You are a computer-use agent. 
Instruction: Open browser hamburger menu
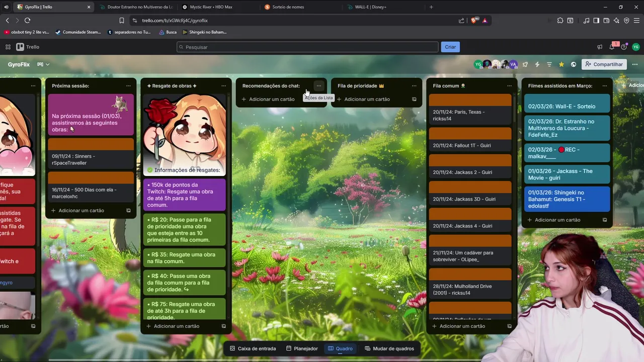[x=636, y=21]
